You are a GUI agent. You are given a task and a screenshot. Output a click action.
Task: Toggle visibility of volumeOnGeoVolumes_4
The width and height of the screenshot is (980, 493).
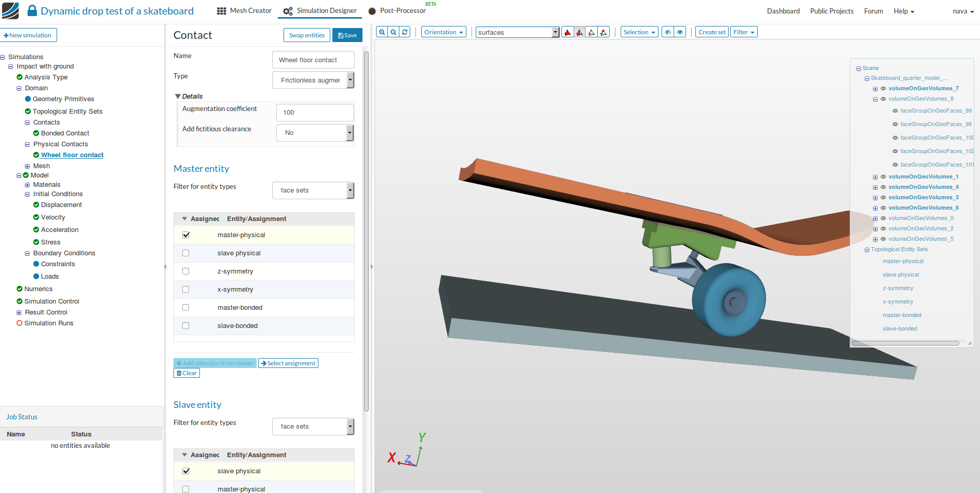883,187
